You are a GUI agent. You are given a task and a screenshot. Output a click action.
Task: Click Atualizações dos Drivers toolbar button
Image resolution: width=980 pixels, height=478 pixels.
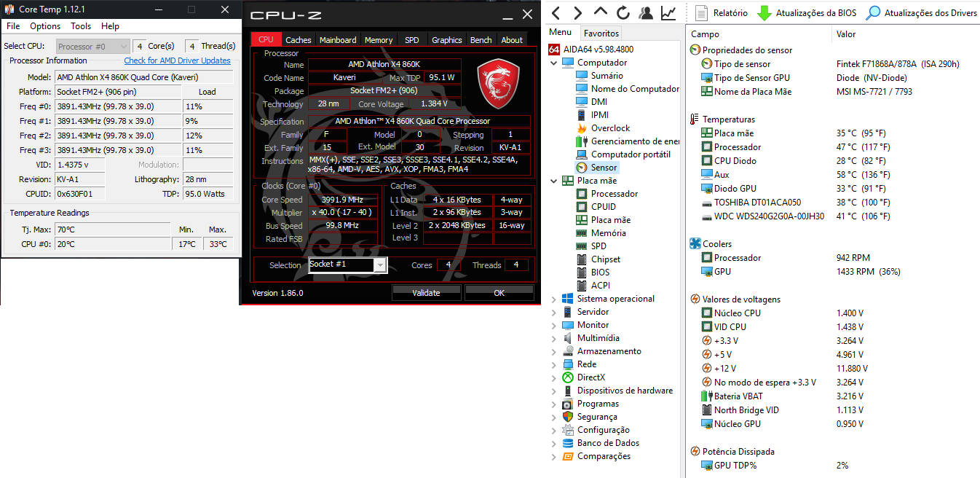coord(921,12)
